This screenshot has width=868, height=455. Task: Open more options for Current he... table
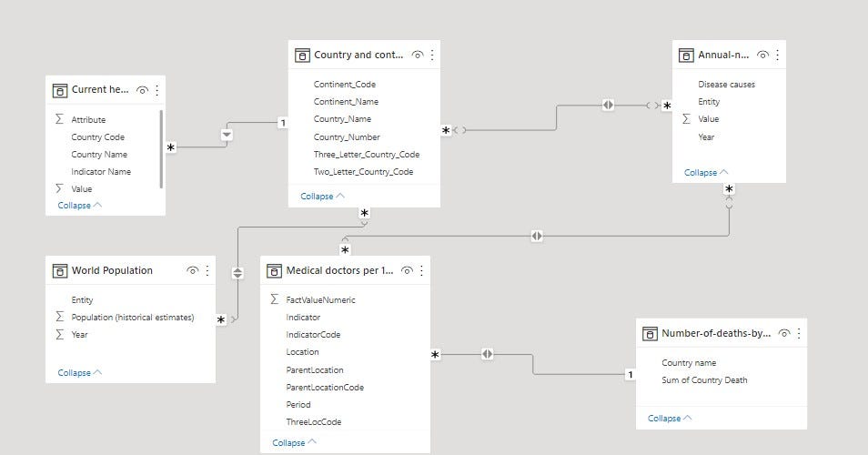point(157,90)
